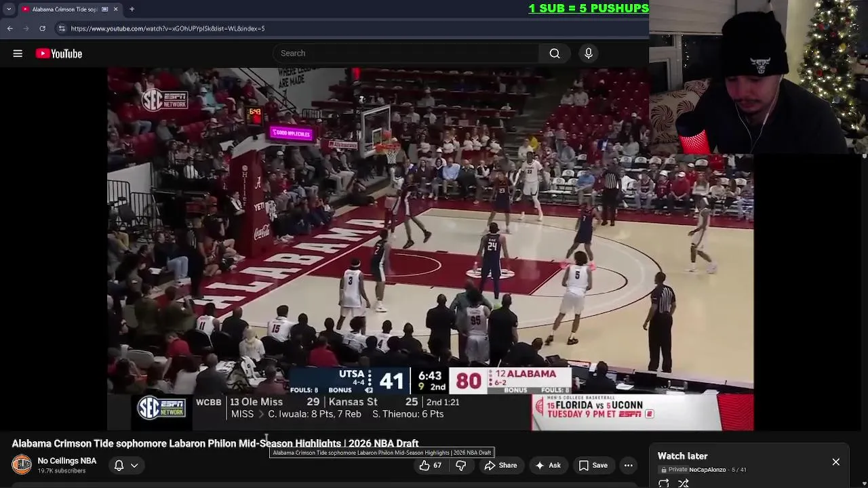Open the No Ceilings NBA channel name
This screenshot has height=488, width=868.
(x=67, y=461)
